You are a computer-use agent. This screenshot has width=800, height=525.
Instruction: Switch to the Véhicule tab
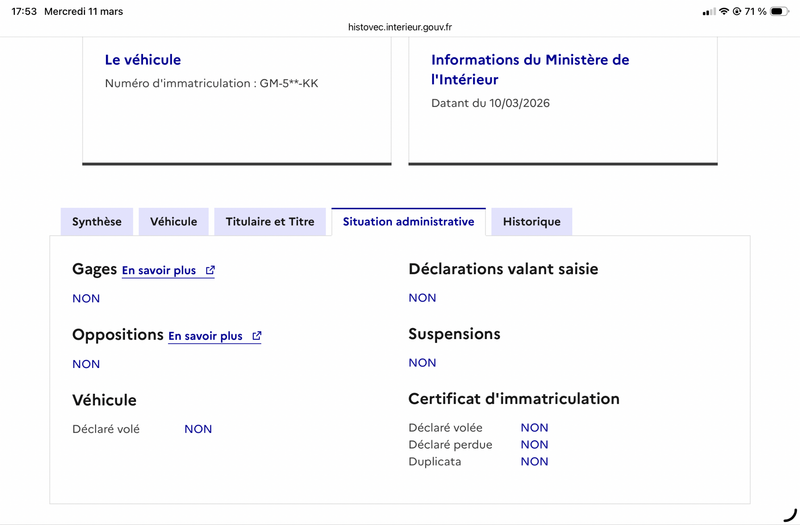tap(173, 221)
